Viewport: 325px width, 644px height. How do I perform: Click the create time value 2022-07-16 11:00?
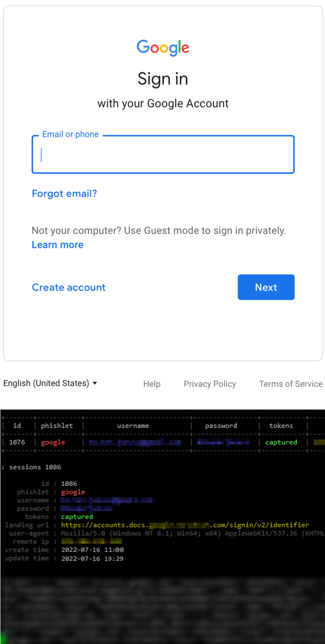pos(92,550)
